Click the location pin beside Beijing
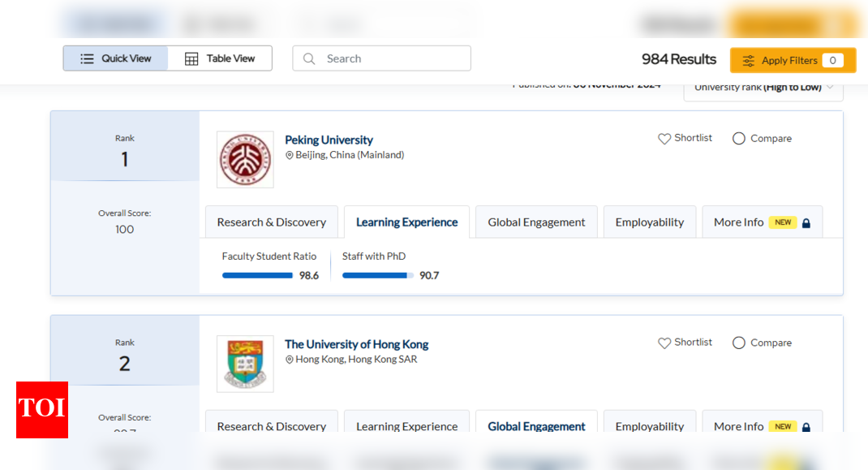This screenshot has width=868, height=470. (289, 155)
